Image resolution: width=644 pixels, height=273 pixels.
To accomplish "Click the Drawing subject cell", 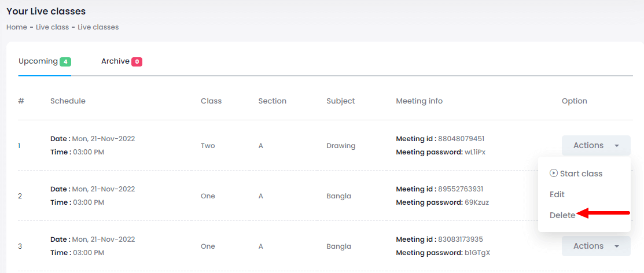I will [x=341, y=146].
